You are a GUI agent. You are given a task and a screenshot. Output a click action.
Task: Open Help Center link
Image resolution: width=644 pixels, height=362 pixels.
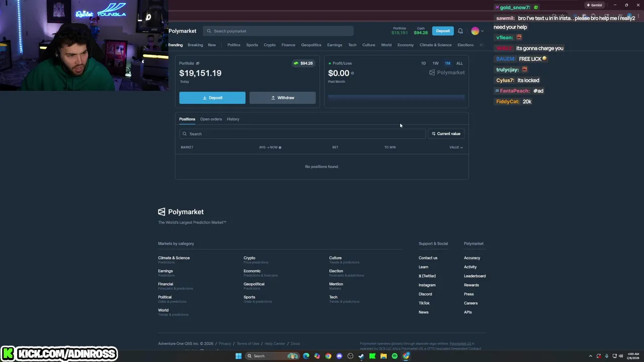tap(275, 344)
